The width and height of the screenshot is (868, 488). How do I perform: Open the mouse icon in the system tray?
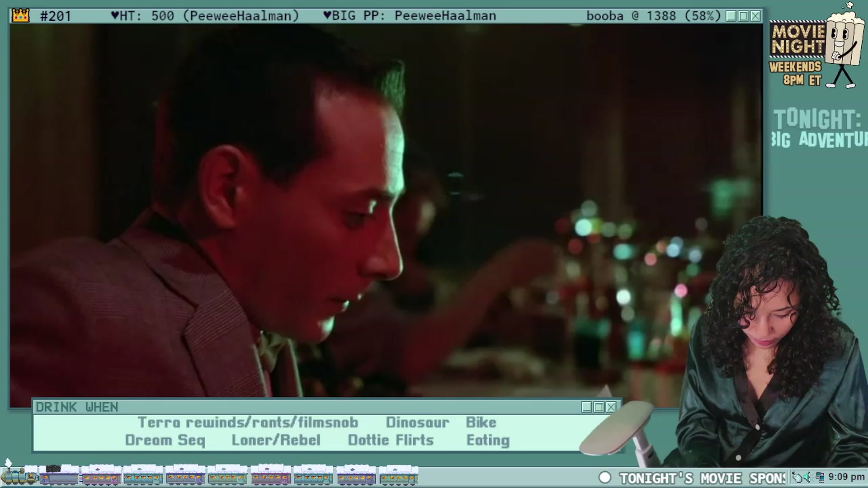pos(797,477)
